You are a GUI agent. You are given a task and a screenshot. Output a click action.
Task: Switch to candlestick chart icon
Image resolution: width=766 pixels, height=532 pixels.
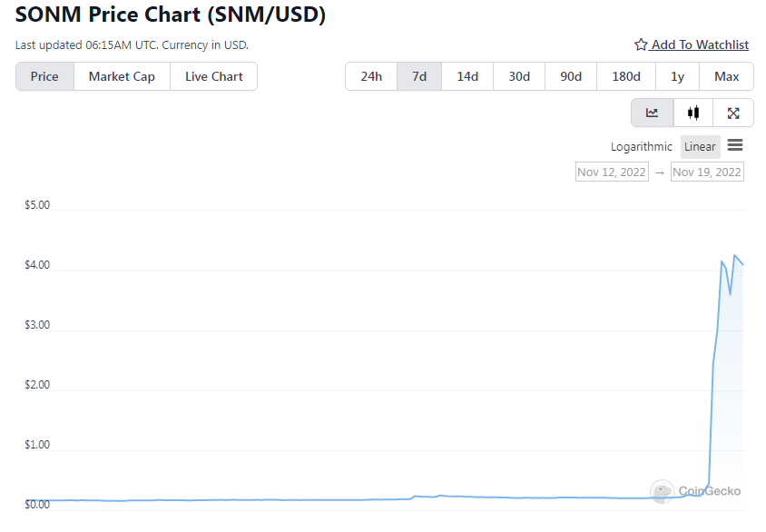[x=692, y=113]
